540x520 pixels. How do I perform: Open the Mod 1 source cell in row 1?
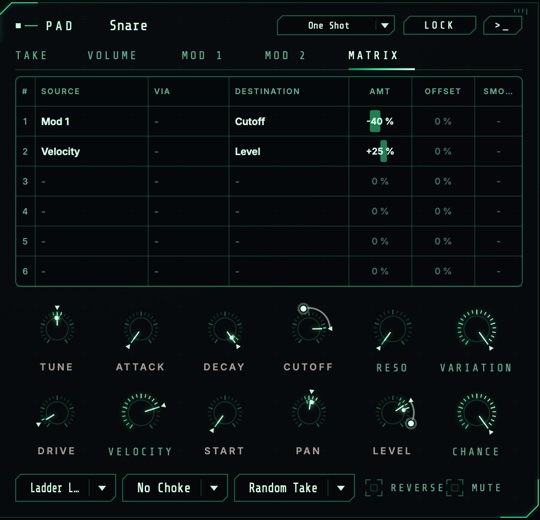(x=92, y=121)
